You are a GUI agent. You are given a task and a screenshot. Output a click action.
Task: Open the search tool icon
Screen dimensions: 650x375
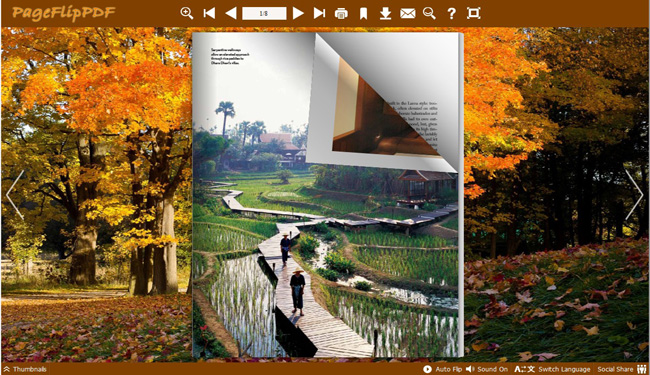(429, 13)
